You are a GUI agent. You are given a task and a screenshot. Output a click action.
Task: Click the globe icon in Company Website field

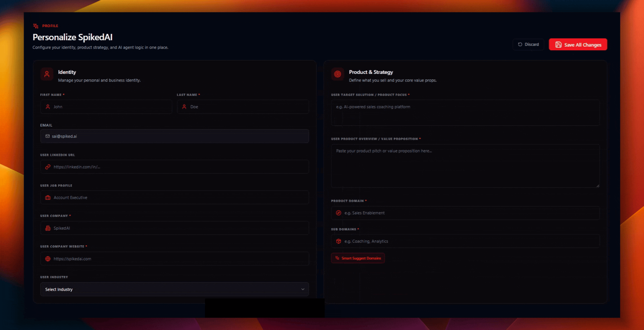pyautogui.click(x=48, y=259)
